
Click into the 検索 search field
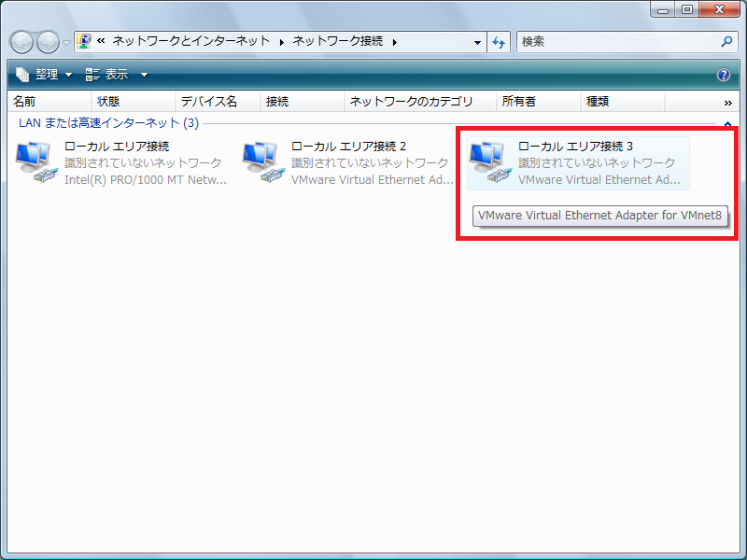pos(616,42)
